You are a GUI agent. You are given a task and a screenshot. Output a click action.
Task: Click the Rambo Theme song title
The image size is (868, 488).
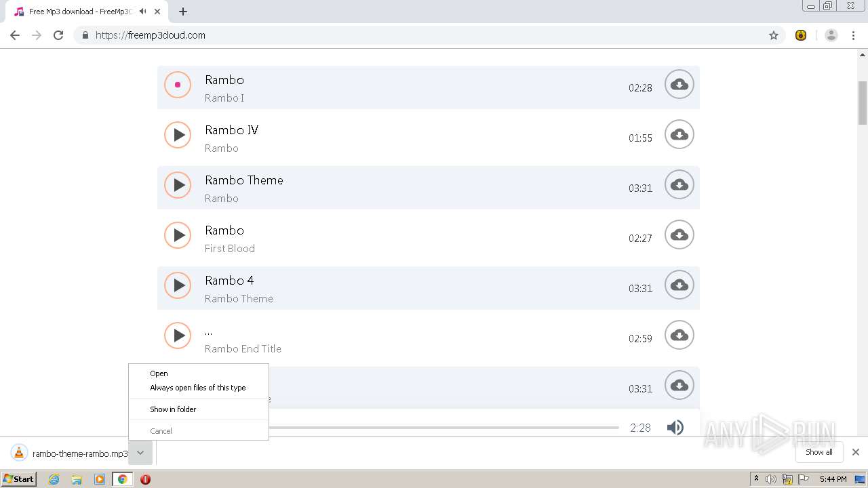coord(244,180)
